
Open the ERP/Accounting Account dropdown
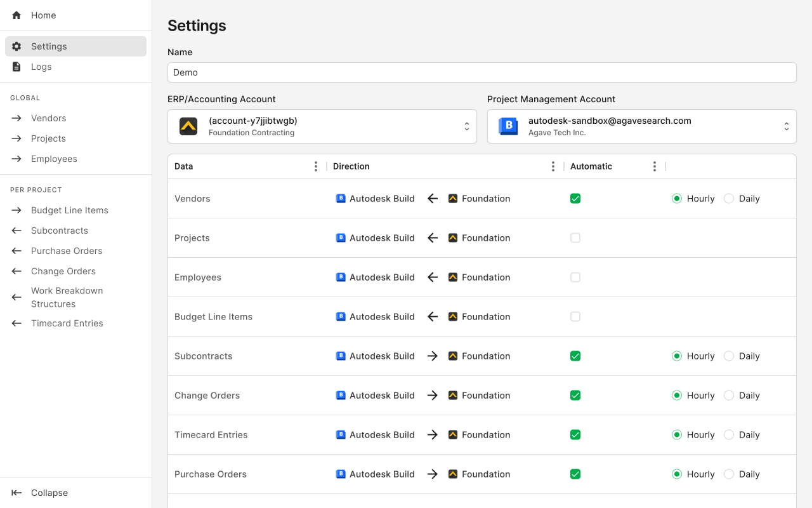point(322,126)
